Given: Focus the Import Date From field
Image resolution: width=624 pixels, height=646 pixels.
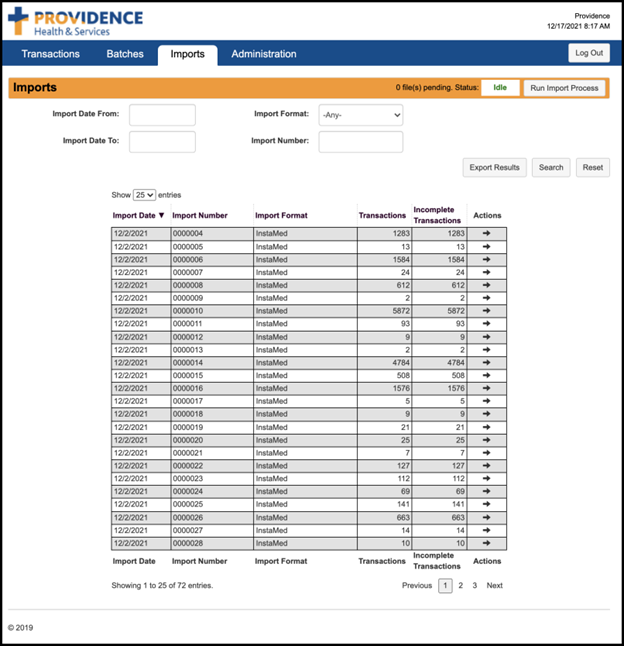Looking at the screenshot, I should (162, 115).
